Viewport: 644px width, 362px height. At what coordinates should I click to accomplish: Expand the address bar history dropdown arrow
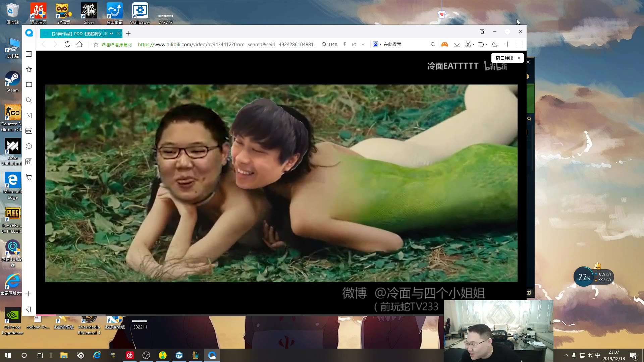point(363,44)
